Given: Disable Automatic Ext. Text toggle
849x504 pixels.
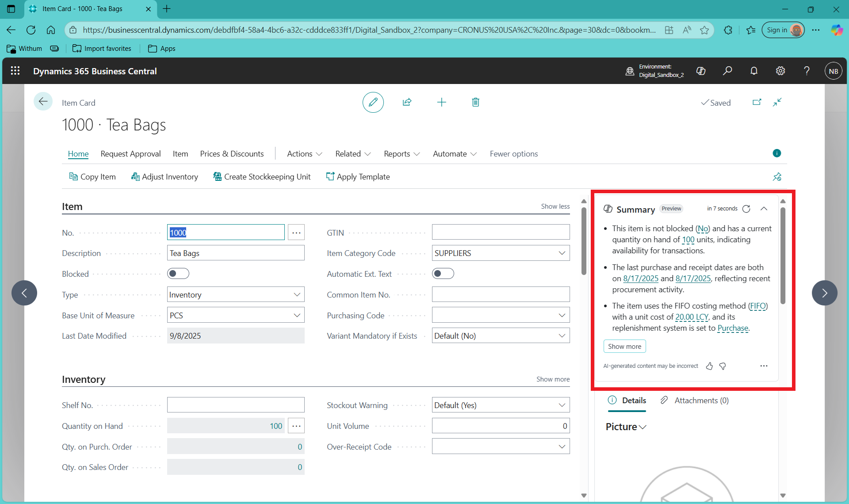Looking at the screenshot, I should click(443, 273).
